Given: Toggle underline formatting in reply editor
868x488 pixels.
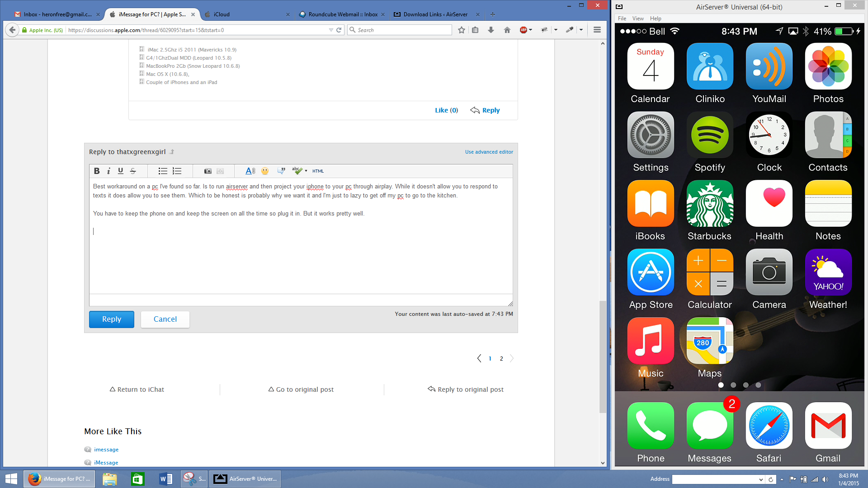Looking at the screenshot, I should [120, 171].
